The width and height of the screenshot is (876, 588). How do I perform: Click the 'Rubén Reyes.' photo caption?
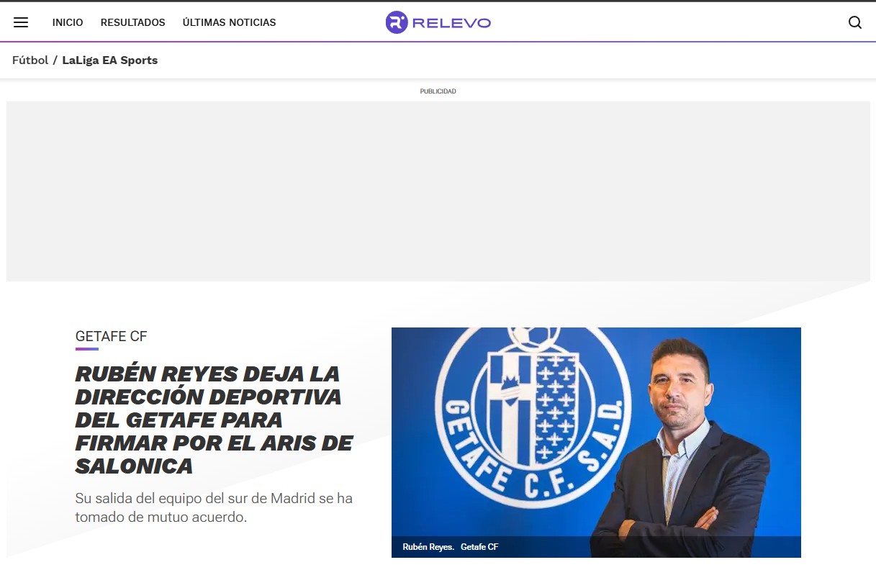coord(428,547)
